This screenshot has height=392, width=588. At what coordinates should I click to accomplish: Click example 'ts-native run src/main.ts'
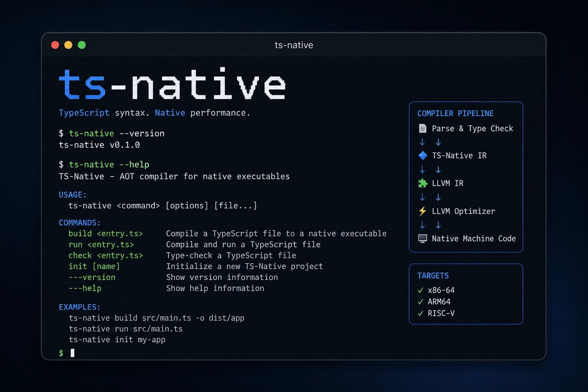[x=126, y=329]
